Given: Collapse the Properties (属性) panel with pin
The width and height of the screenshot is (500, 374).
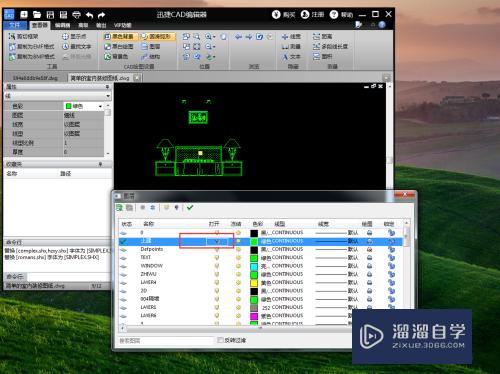Looking at the screenshot, I should tap(107, 87).
